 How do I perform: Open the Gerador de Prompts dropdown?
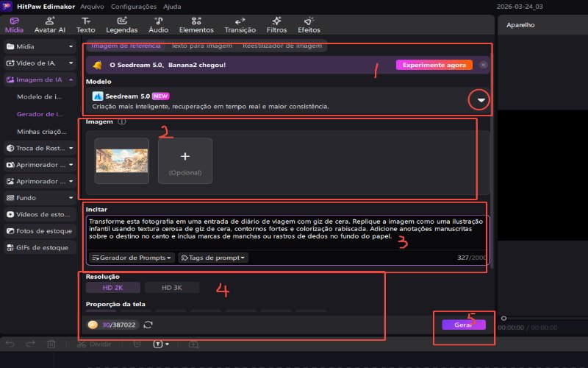pyautogui.click(x=132, y=258)
